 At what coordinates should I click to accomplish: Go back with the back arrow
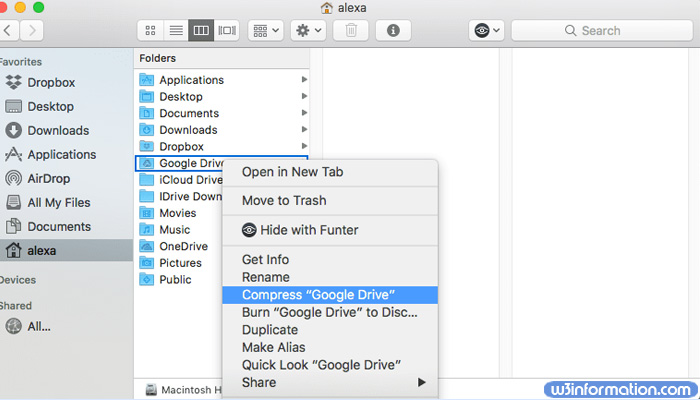pos(8,30)
